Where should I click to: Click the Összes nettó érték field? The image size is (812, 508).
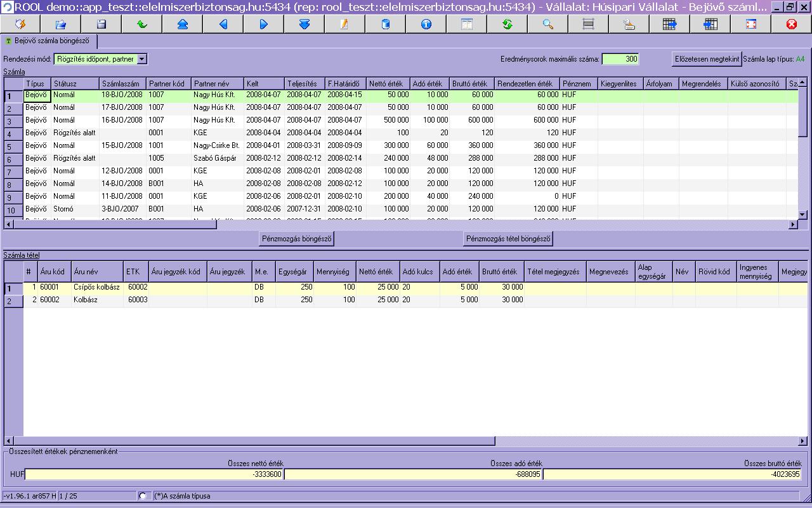[x=154, y=474]
